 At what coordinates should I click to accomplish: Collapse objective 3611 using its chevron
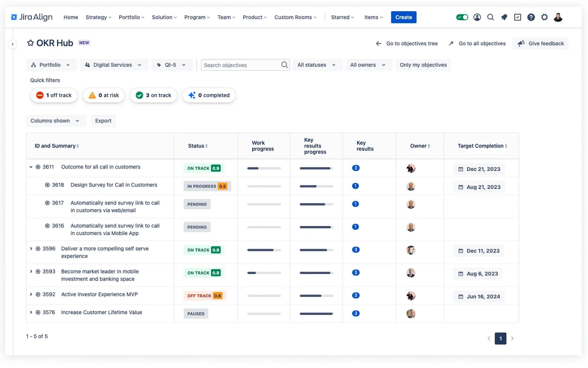coord(31,167)
